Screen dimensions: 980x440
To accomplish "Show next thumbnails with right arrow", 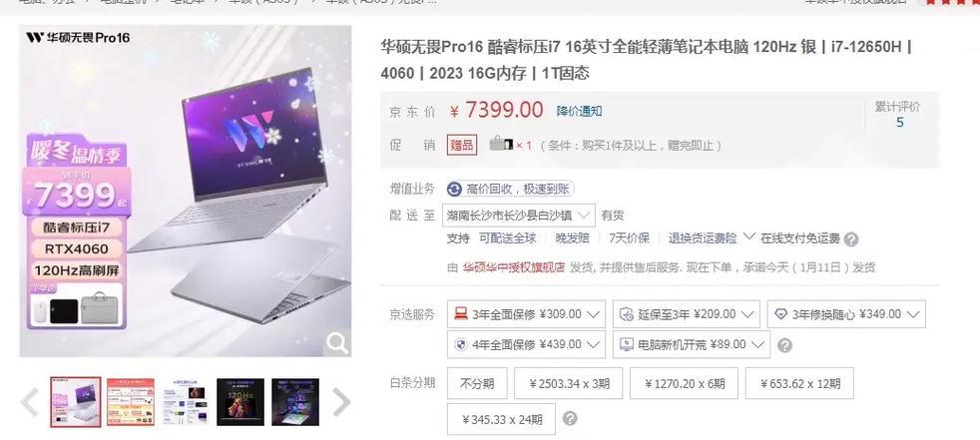I will point(340,402).
